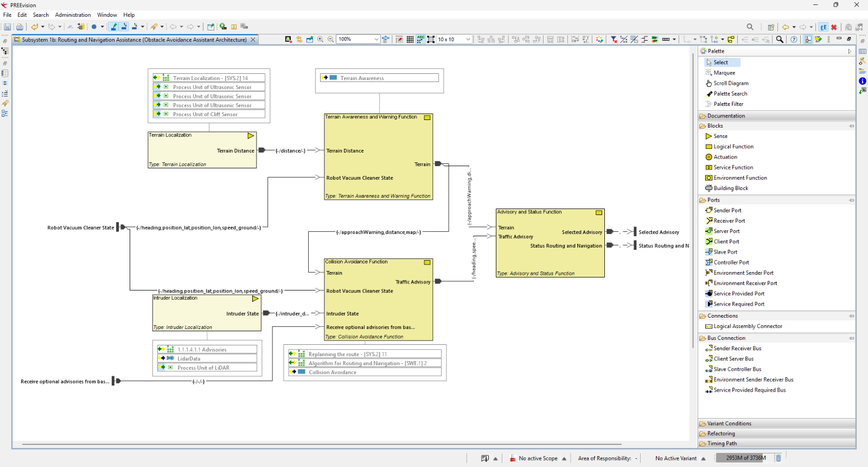Viewport: 868px width, 467px height.
Task: Open the Help menu
Action: pos(129,15)
